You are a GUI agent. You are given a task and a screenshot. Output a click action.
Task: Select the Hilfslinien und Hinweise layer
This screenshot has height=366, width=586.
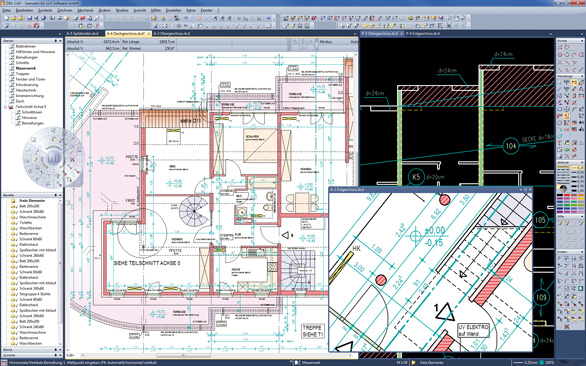(x=35, y=52)
